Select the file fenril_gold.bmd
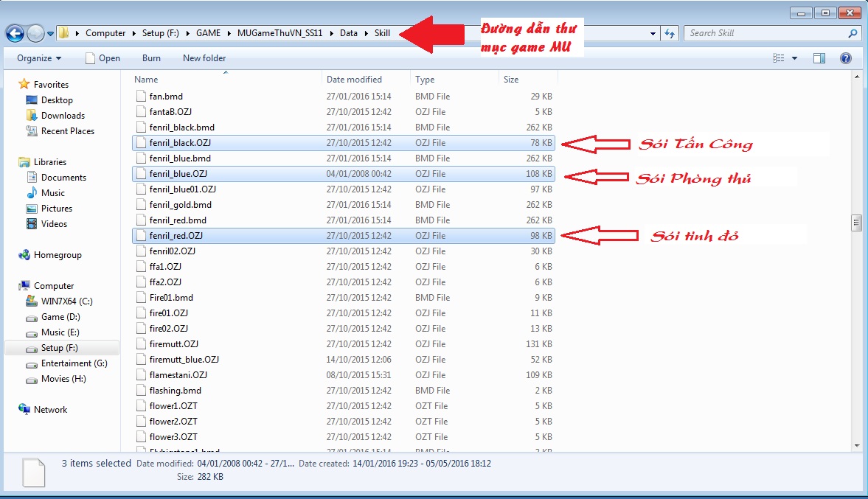868x499 pixels. click(343, 205)
